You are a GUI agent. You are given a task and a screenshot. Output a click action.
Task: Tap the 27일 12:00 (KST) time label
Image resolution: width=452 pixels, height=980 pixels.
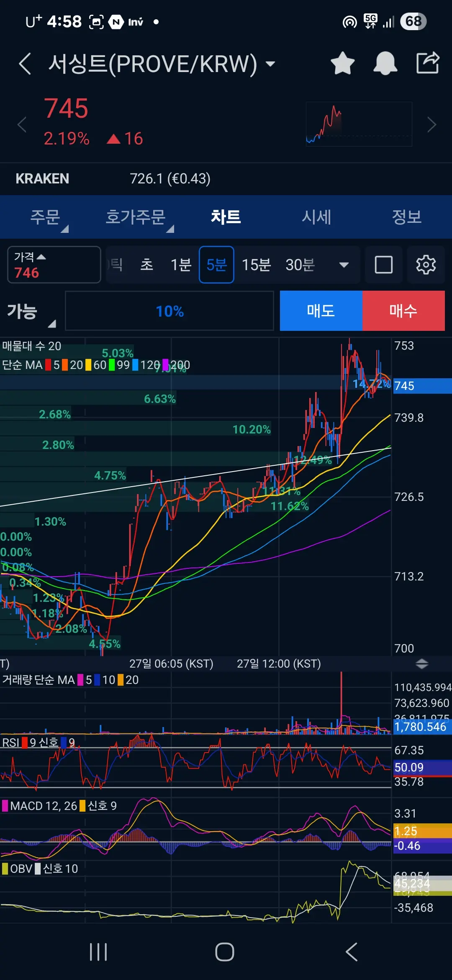[279, 664]
